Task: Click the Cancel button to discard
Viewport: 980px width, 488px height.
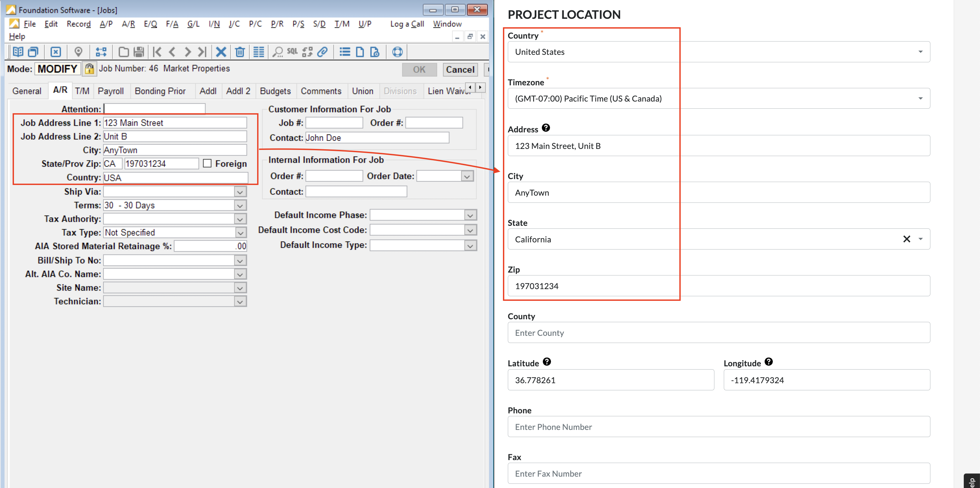Action: [x=460, y=69]
